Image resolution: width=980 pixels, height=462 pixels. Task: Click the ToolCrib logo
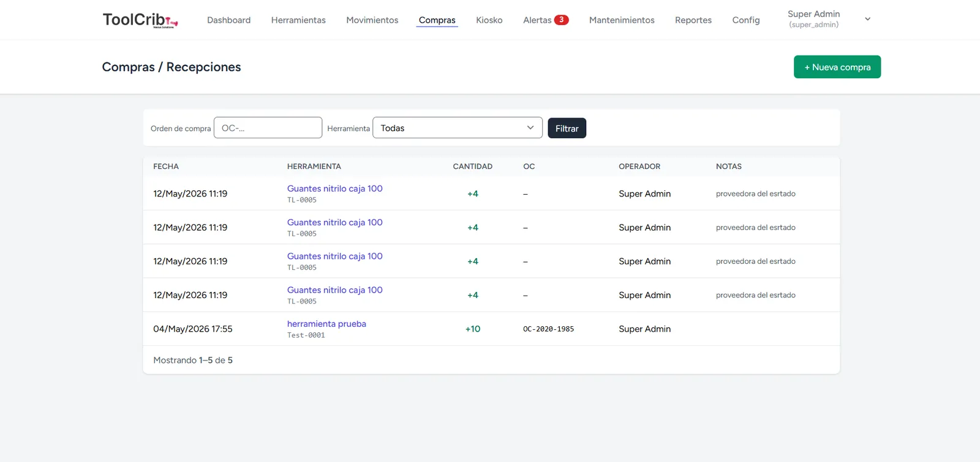pos(140,20)
